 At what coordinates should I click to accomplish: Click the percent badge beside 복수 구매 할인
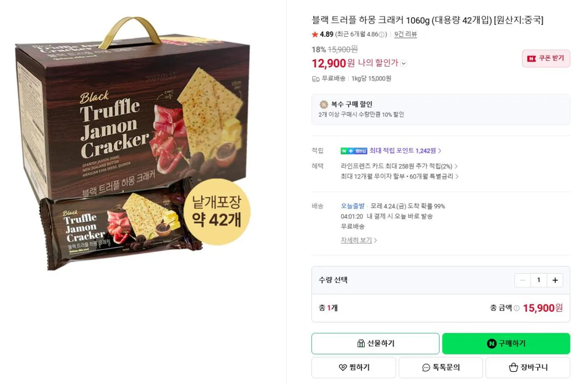[323, 104]
